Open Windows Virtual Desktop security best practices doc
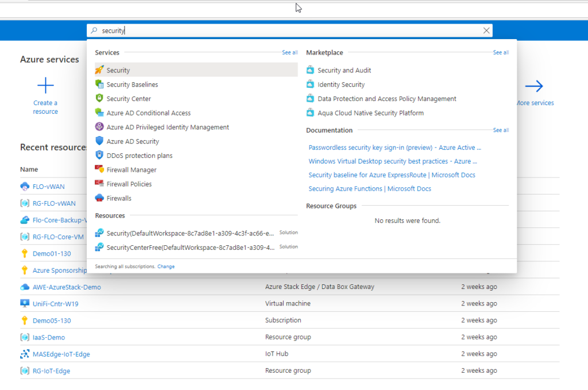This screenshot has width=588, height=390. coord(393,161)
